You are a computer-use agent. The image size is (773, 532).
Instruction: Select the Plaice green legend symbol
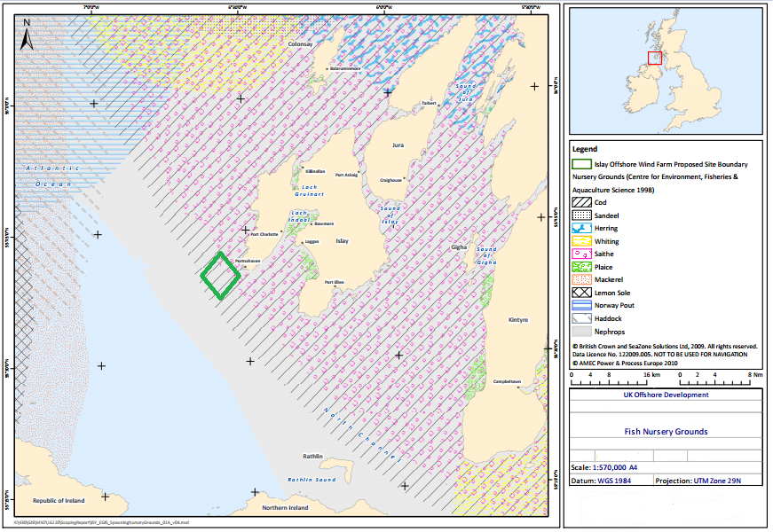click(x=582, y=266)
